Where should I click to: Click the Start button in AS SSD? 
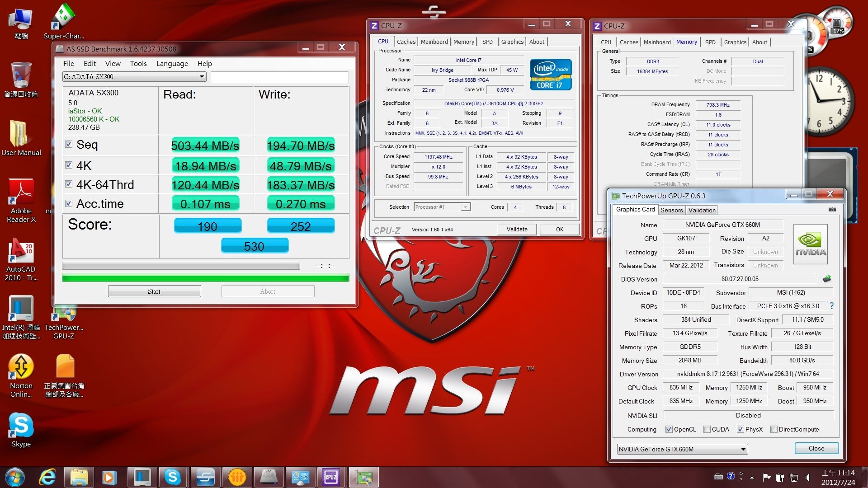point(154,291)
